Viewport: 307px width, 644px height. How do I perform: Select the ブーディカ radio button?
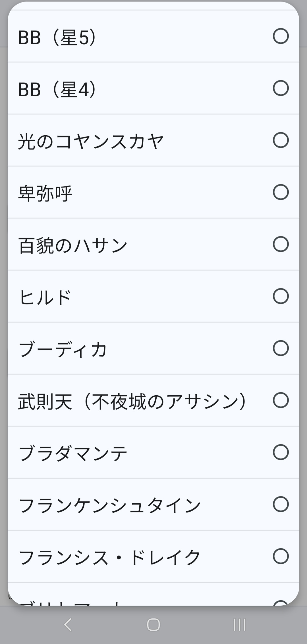281,348
